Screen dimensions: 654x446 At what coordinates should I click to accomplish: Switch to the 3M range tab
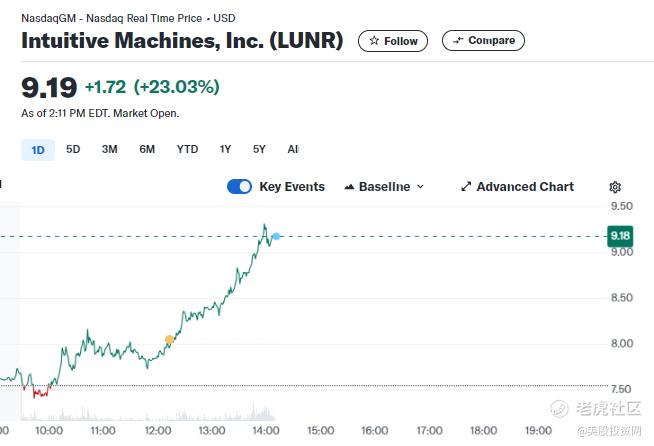coord(110,149)
